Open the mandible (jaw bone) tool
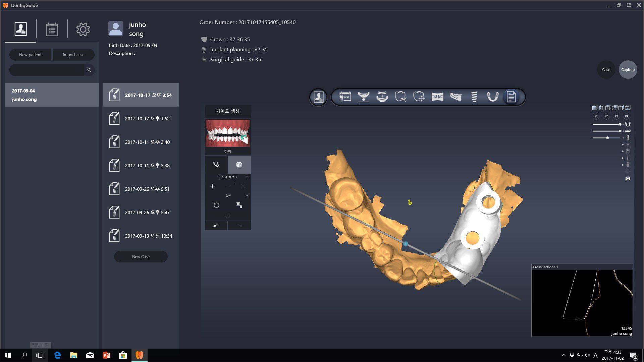The image size is (644, 362). coord(455,97)
